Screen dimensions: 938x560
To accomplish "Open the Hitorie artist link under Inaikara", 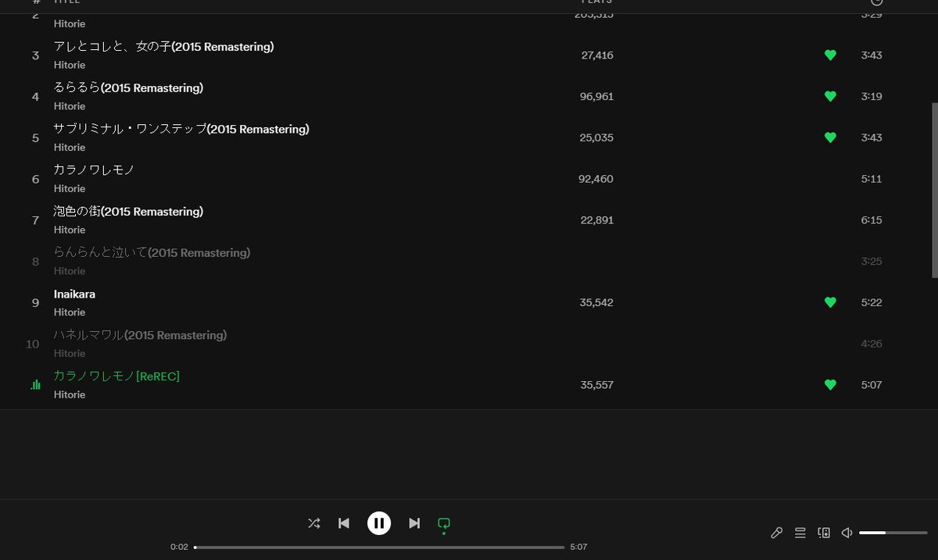I will pyautogui.click(x=70, y=312).
